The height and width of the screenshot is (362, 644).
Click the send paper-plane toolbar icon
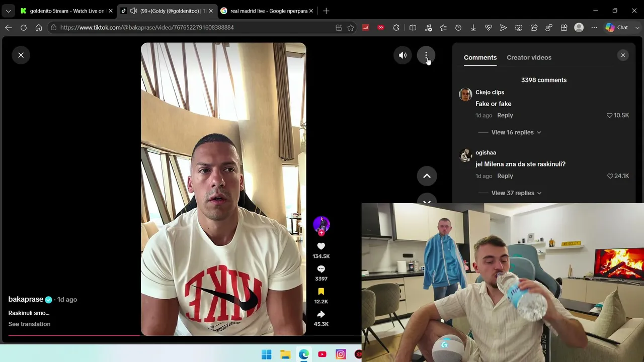pyautogui.click(x=503, y=28)
